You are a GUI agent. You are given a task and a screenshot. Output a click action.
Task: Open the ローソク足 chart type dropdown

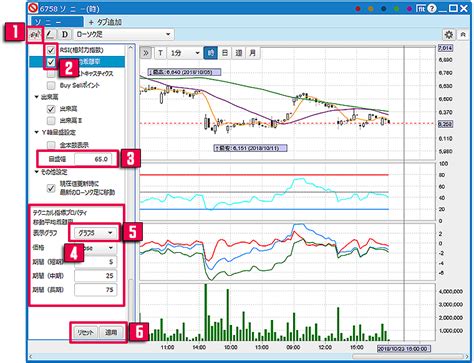coord(123,34)
